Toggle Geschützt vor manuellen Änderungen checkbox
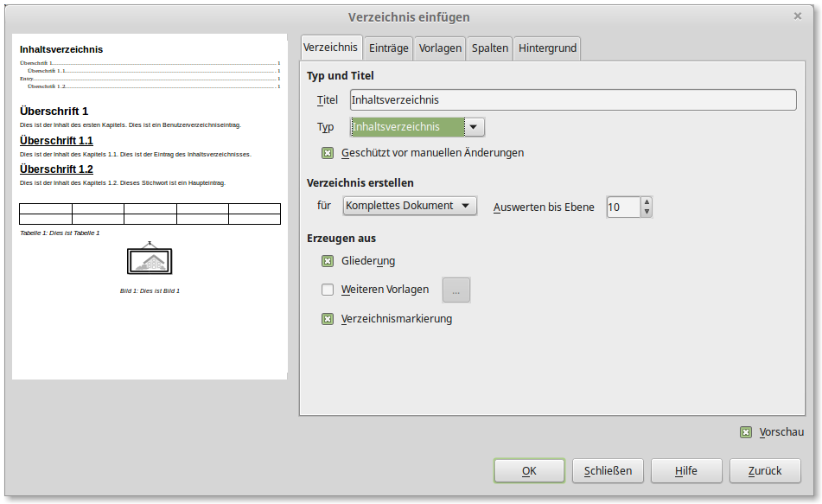The height and width of the screenshot is (504, 822). [328, 153]
